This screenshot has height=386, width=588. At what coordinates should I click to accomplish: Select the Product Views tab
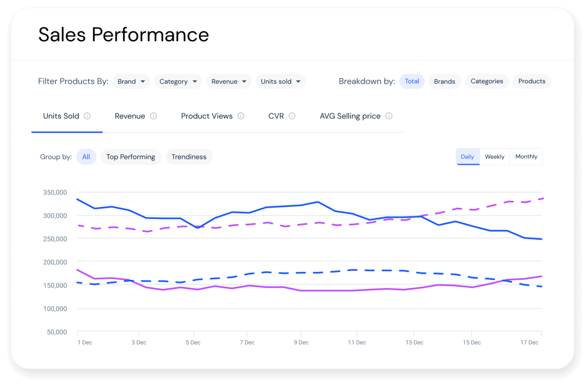pos(207,116)
